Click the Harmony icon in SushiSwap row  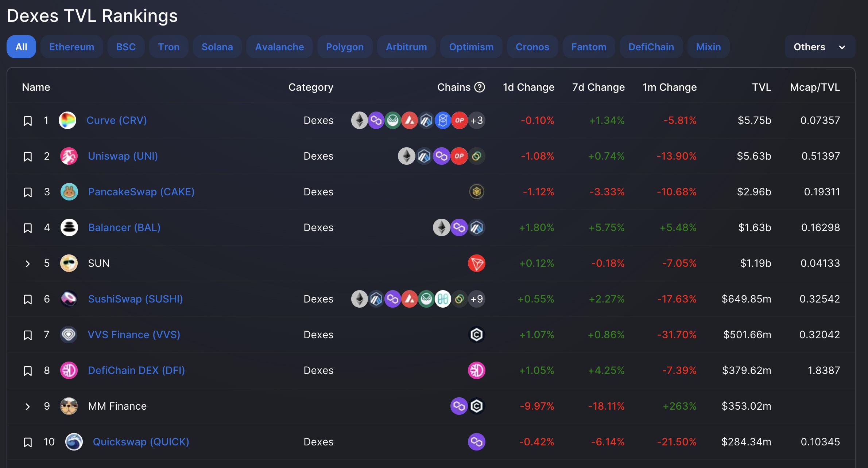click(x=443, y=299)
